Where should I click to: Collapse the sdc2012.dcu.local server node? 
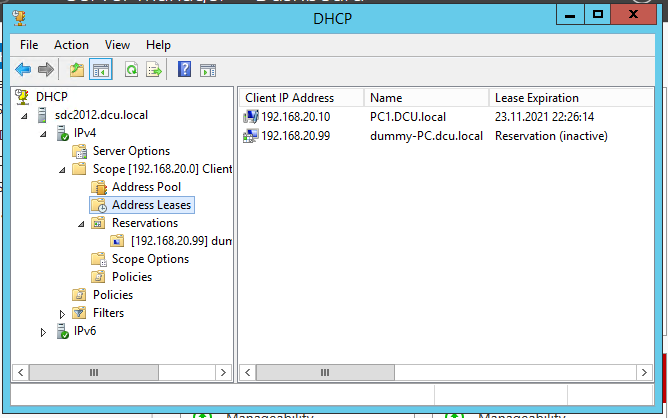pyautogui.click(x=25, y=116)
